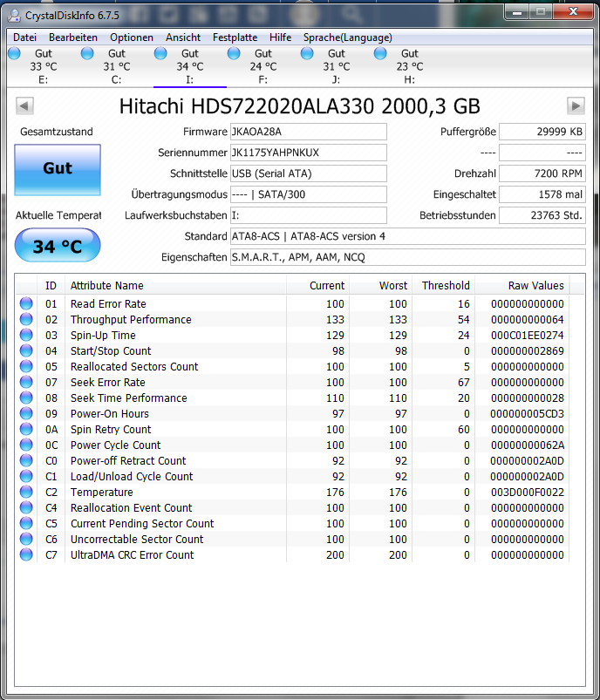Screen dimensions: 600x700
Task: Click status orb for Spin Retry Count
Action: coord(26,429)
